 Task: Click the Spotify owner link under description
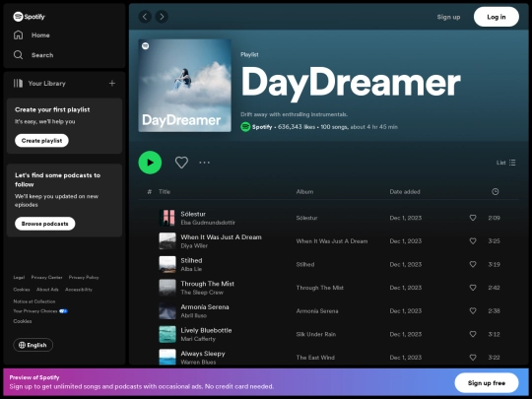click(262, 127)
